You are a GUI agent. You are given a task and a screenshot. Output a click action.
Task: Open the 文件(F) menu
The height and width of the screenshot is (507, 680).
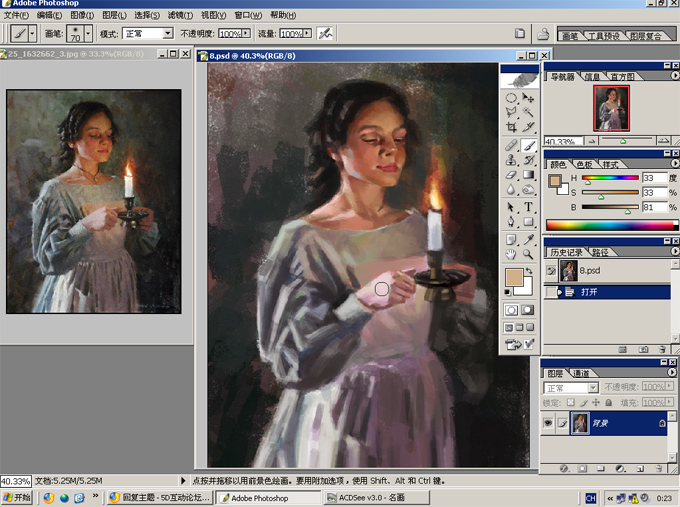point(16,15)
